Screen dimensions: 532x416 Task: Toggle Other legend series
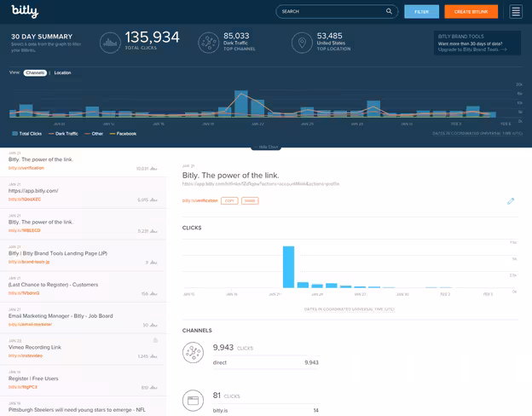[94, 134]
